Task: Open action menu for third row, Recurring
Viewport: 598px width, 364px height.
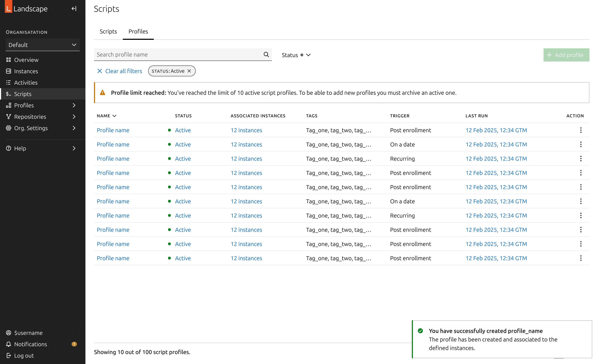Action: [x=581, y=159]
